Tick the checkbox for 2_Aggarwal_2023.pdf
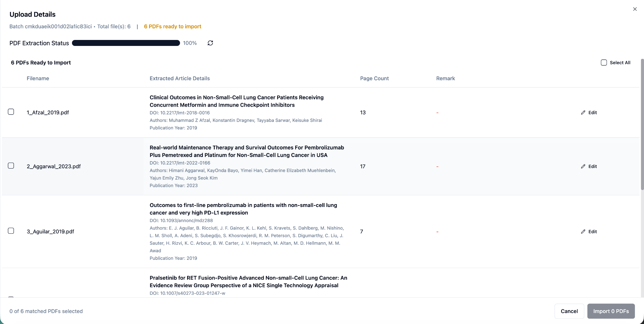Image resolution: width=644 pixels, height=324 pixels. click(x=11, y=166)
